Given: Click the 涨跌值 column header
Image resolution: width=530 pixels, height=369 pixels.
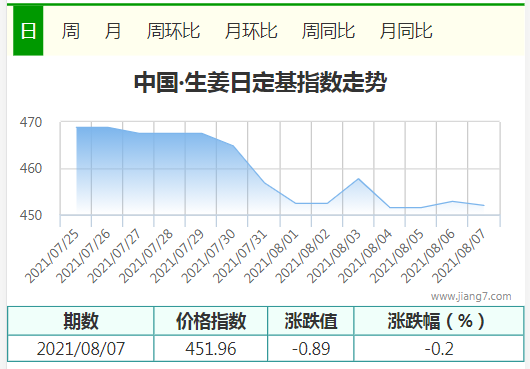Looking at the screenshot, I should [311, 321].
